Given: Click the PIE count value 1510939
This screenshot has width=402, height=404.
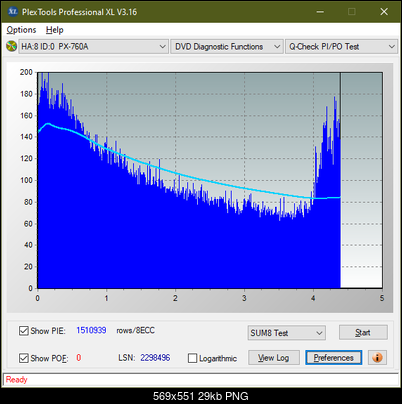Looking at the screenshot, I should [91, 330].
